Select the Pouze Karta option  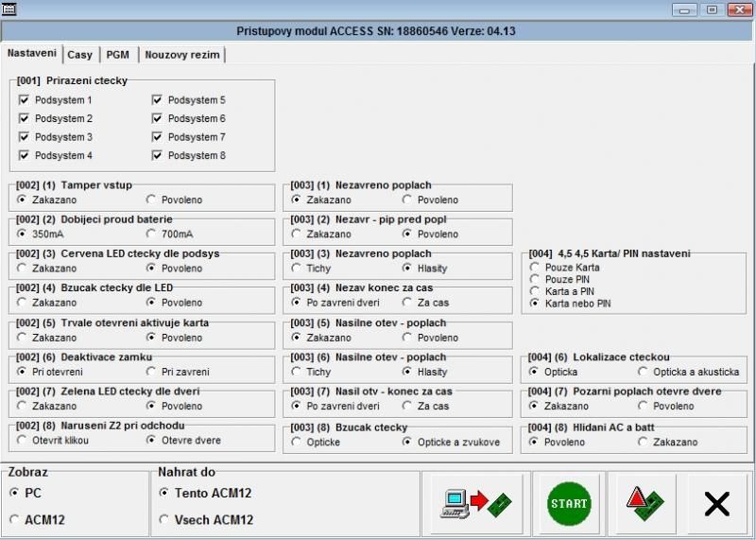pos(535,268)
